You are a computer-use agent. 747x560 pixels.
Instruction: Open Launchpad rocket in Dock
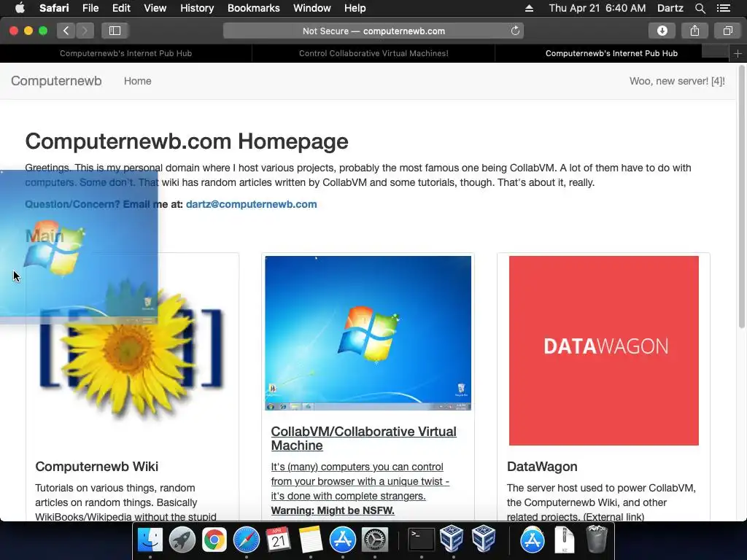click(x=182, y=540)
